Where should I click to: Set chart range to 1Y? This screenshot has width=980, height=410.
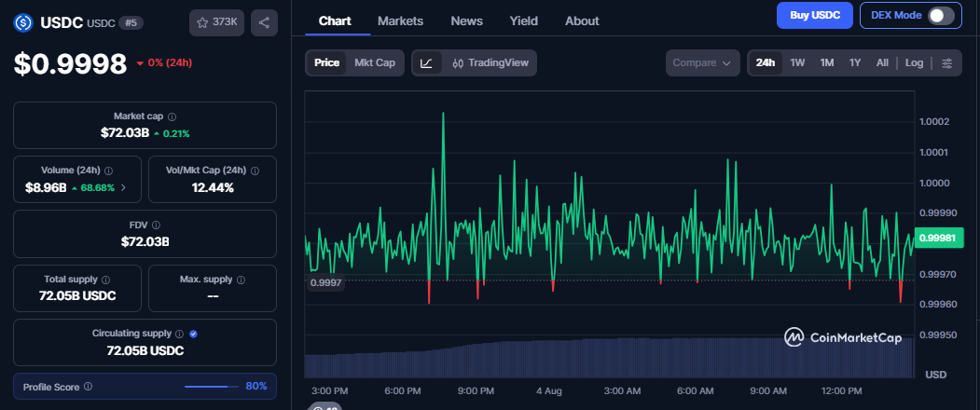pyautogui.click(x=855, y=63)
